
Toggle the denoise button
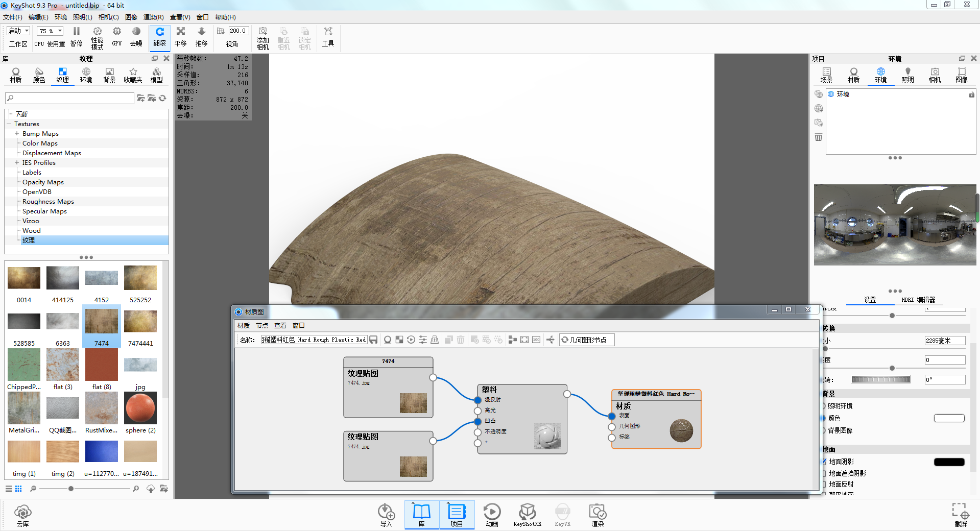tap(136, 37)
